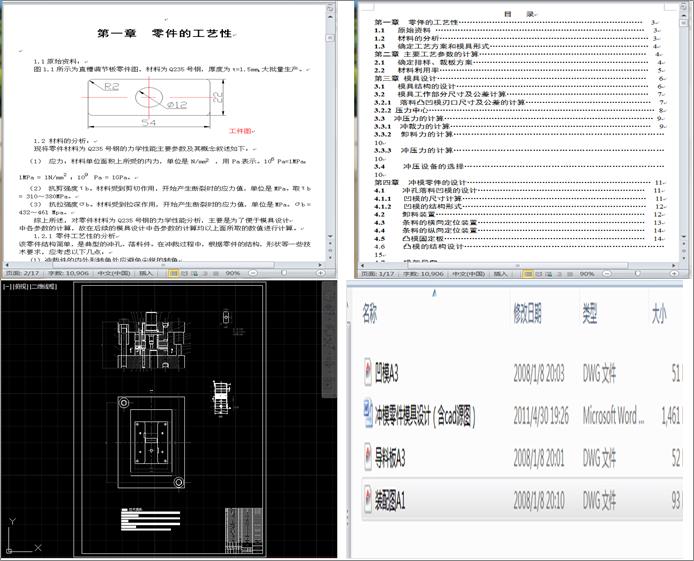The image size is (694, 561).
Task: Click language 中文(中国) in chapter-one Word window
Action: (114, 273)
